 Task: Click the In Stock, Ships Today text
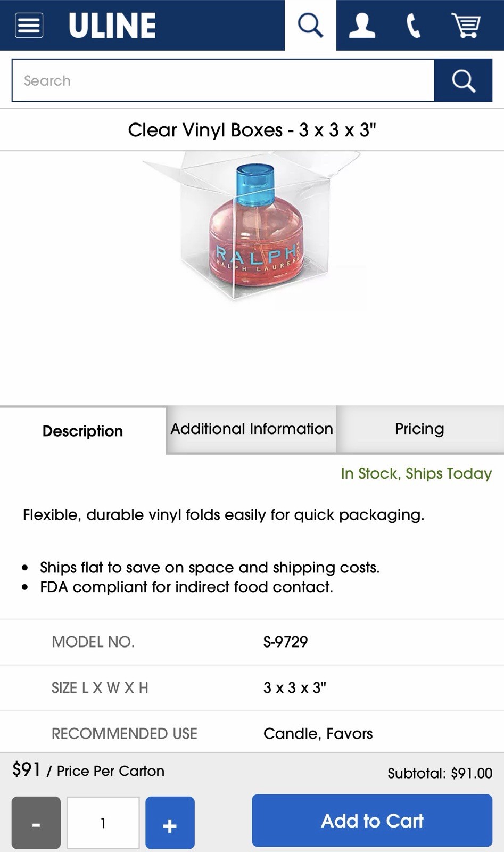coord(416,473)
